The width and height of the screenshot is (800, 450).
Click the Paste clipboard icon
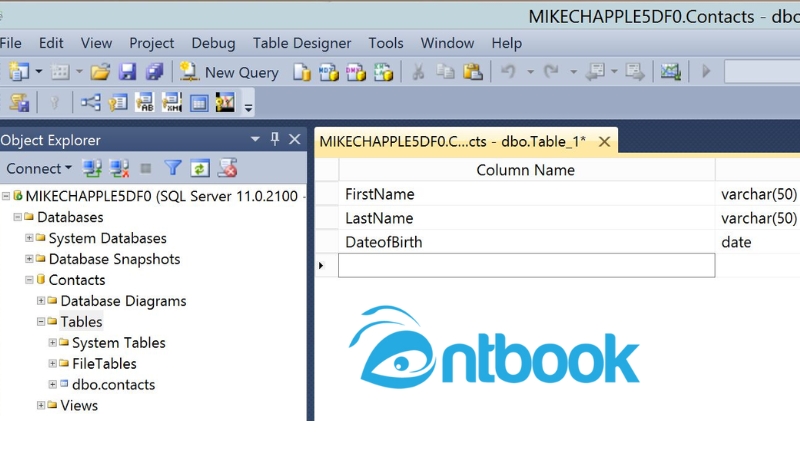[x=473, y=72]
